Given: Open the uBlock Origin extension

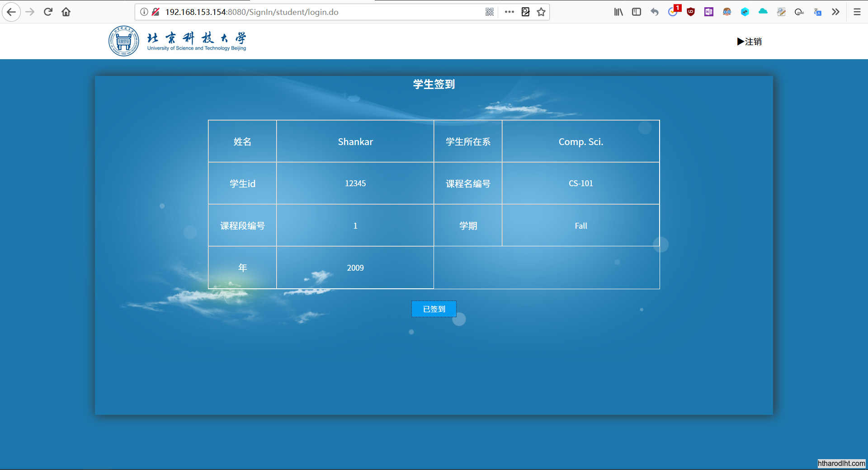Looking at the screenshot, I should pos(691,12).
